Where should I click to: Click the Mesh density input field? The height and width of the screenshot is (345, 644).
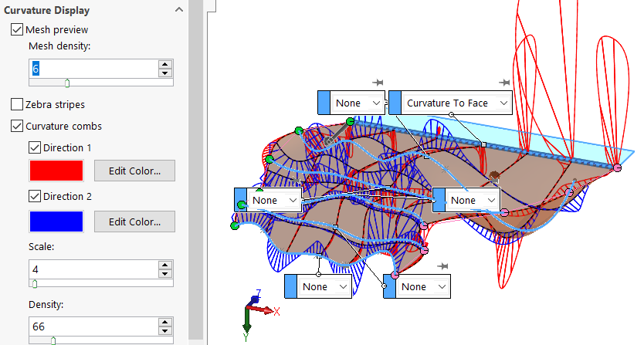pos(93,69)
